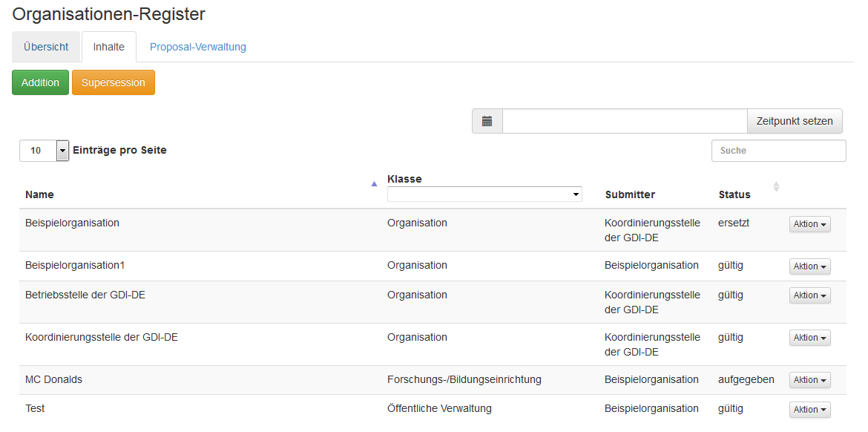Sort table by Status column arrows

tap(776, 187)
